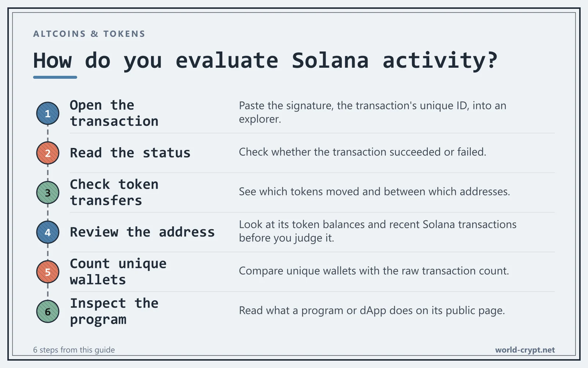Click the blue underline beneath the title

coord(55,77)
